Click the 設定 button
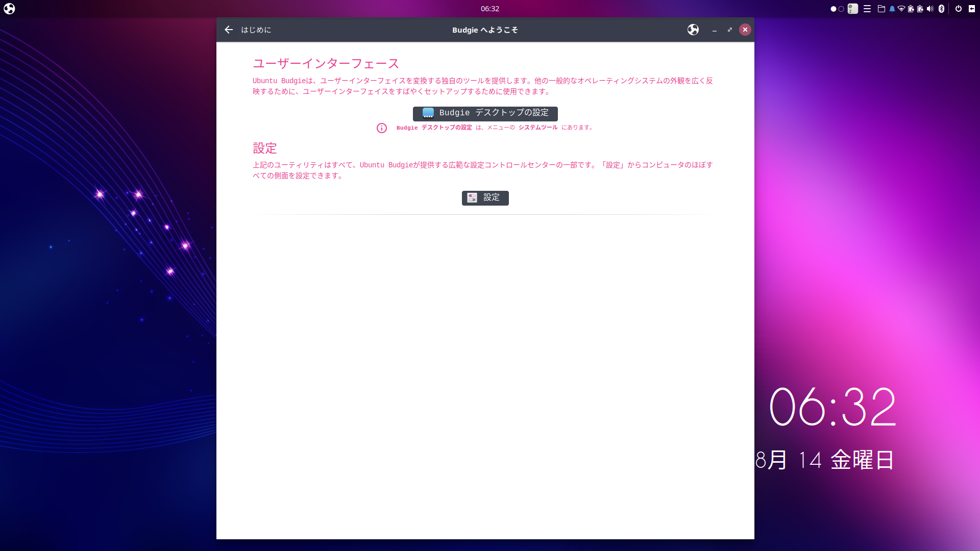 (x=485, y=198)
